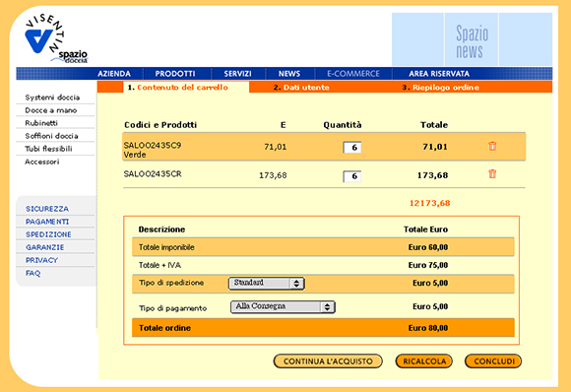Click the Euro 80,00 order total value
The width and height of the screenshot is (571, 392).
tap(428, 328)
